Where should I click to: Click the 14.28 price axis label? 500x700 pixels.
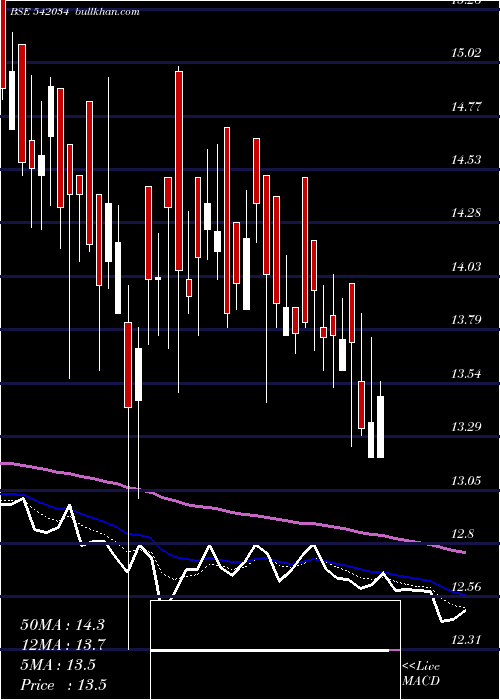click(x=467, y=212)
